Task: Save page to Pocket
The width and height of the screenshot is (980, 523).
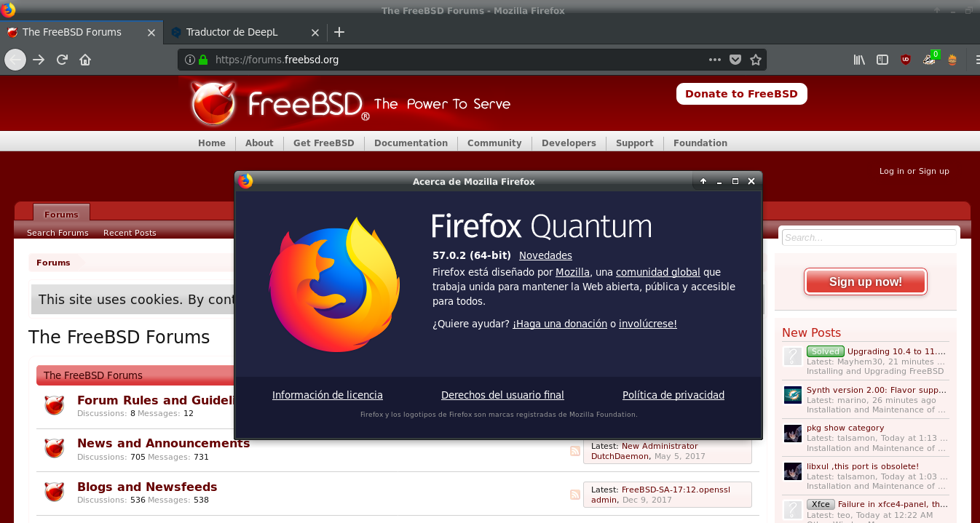Action: pyautogui.click(x=735, y=60)
